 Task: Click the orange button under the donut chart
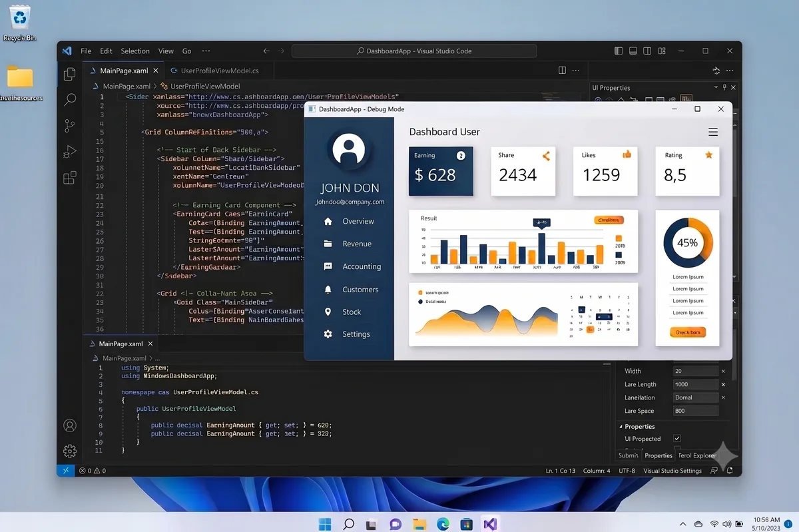[687, 332]
